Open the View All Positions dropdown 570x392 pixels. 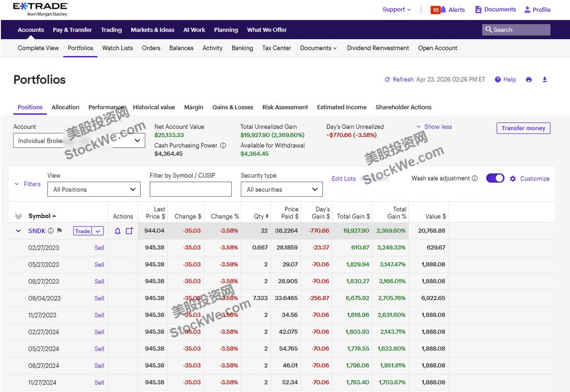click(x=94, y=189)
